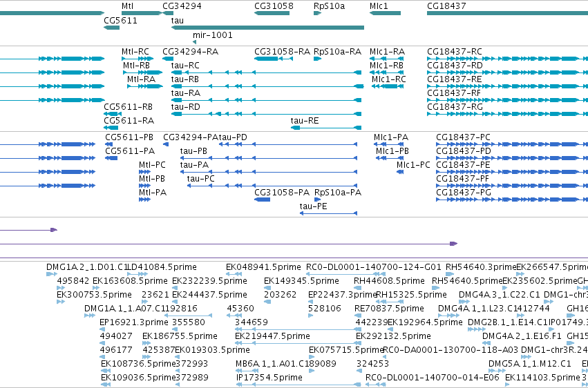Click the tau-RA transcript label
The height and width of the screenshot is (388, 588).
click(186, 93)
